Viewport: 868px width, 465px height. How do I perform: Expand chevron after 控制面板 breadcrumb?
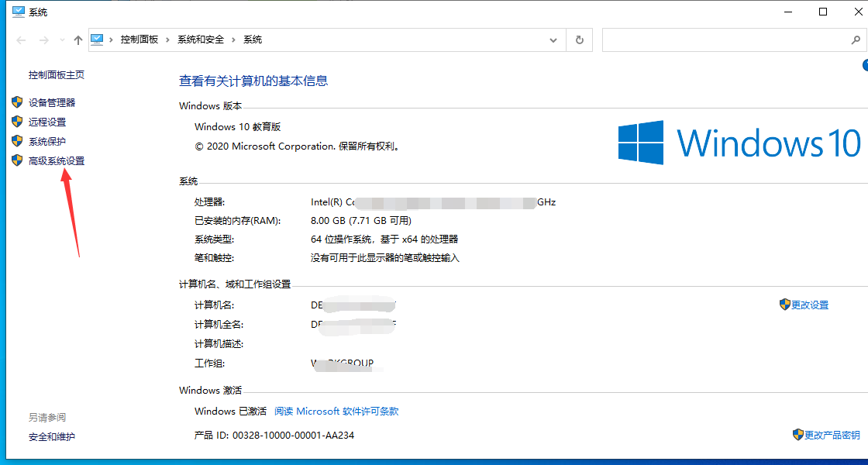coord(167,40)
